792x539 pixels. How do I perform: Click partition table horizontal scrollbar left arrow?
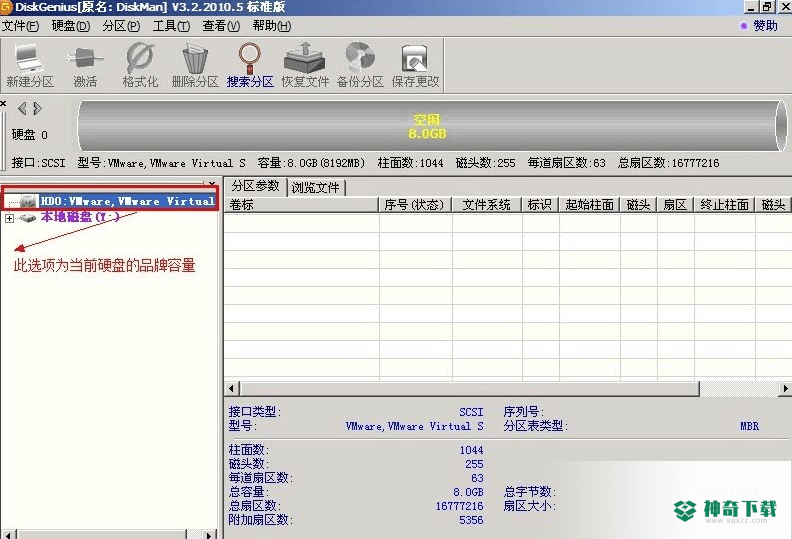click(232, 388)
